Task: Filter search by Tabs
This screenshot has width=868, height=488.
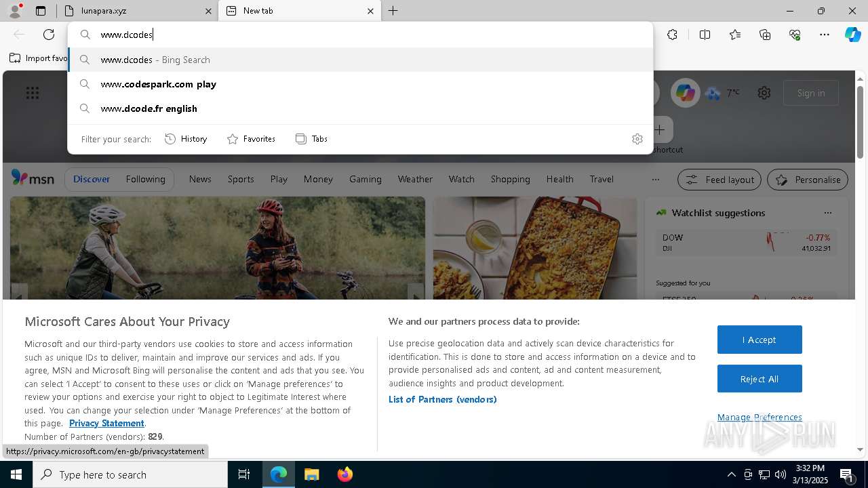Action: (x=312, y=139)
